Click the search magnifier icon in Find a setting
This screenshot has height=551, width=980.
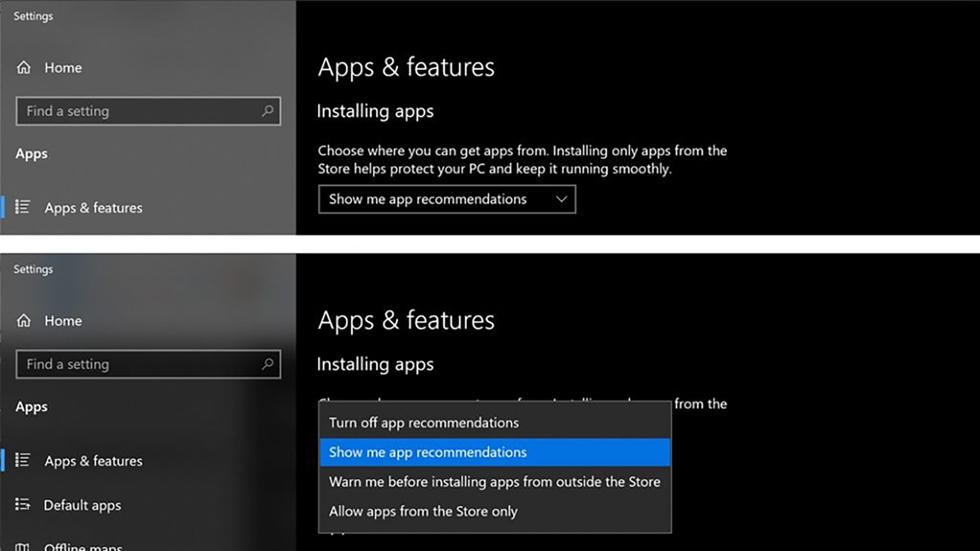coord(266,111)
